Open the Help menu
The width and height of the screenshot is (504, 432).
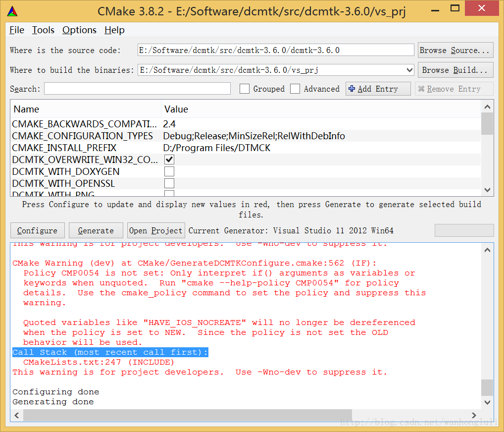(114, 30)
